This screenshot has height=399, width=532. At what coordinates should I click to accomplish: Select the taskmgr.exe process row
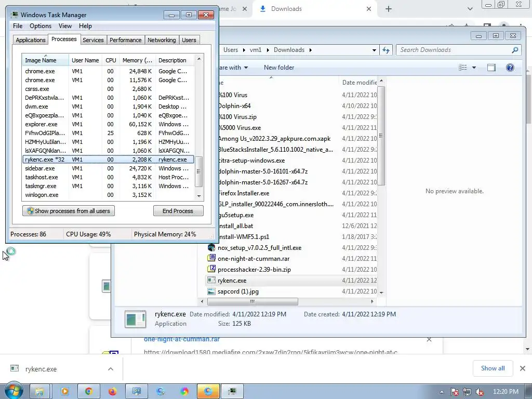coord(108,186)
